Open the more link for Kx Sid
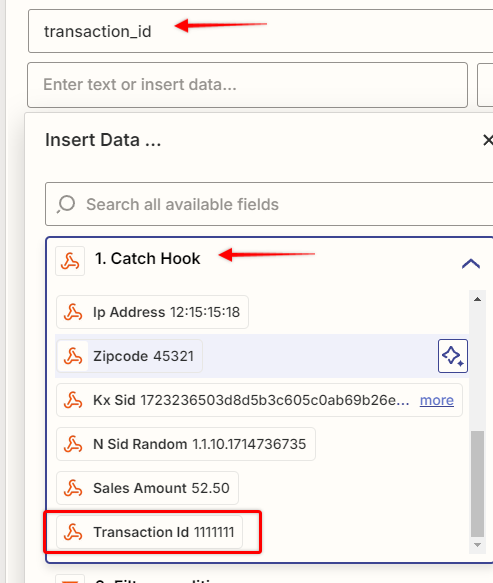 coord(436,400)
